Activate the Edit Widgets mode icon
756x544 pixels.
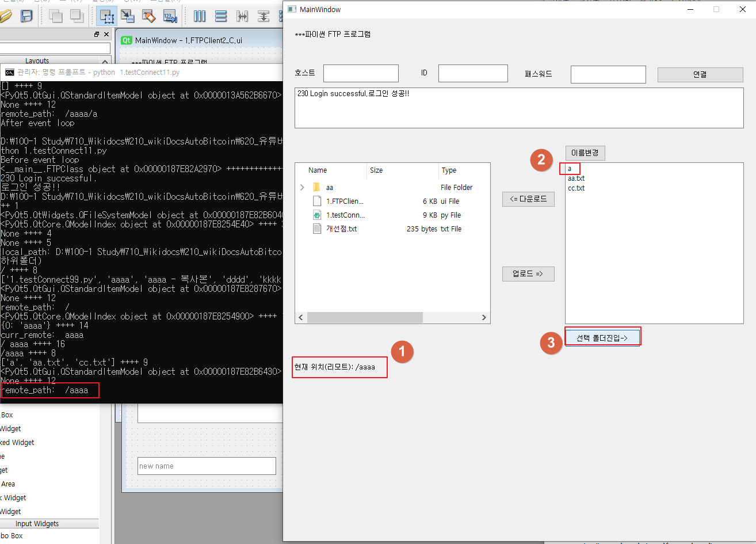tap(106, 16)
